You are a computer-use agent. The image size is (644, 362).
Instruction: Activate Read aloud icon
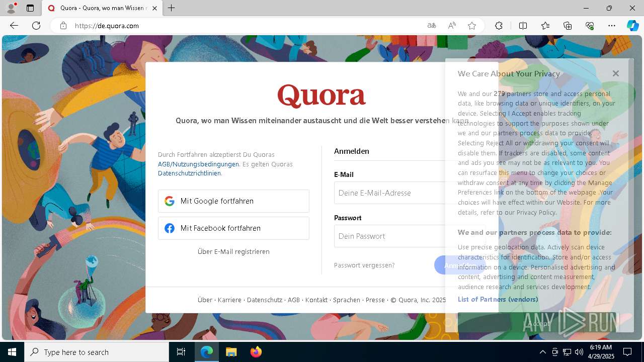coord(452,26)
